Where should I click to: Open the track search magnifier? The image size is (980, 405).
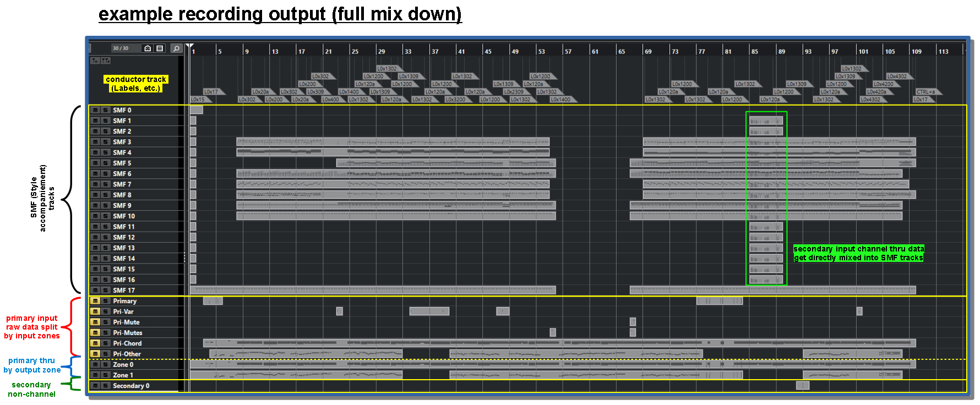176,48
